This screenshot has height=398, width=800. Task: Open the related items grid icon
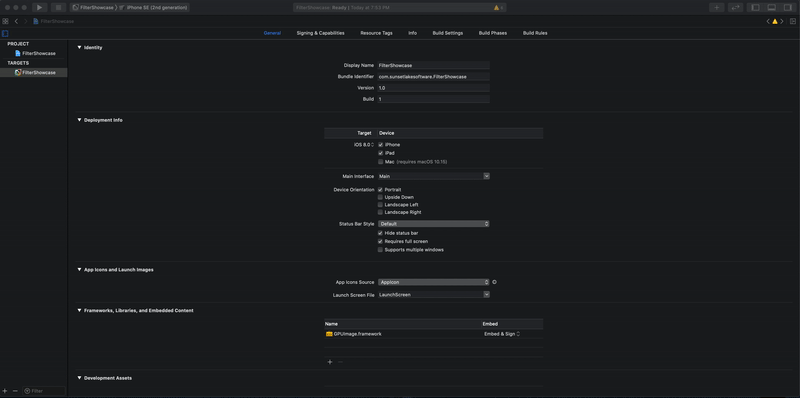coord(5,21)
